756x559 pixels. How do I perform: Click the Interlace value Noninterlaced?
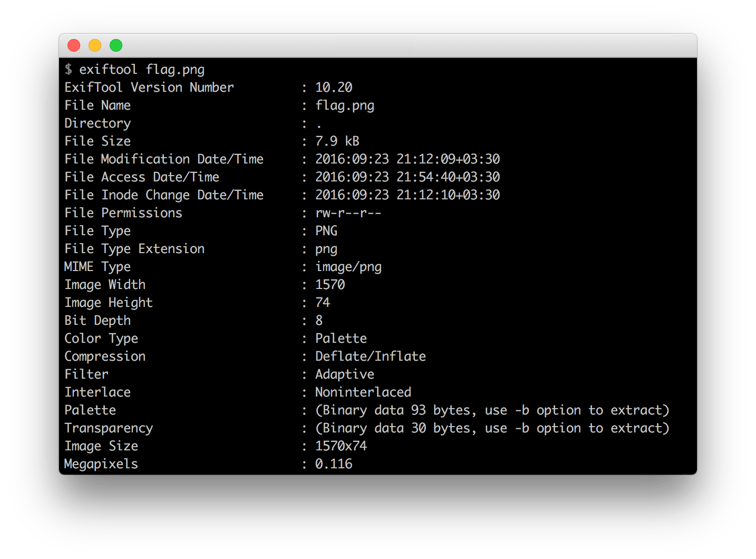point(363,392)
